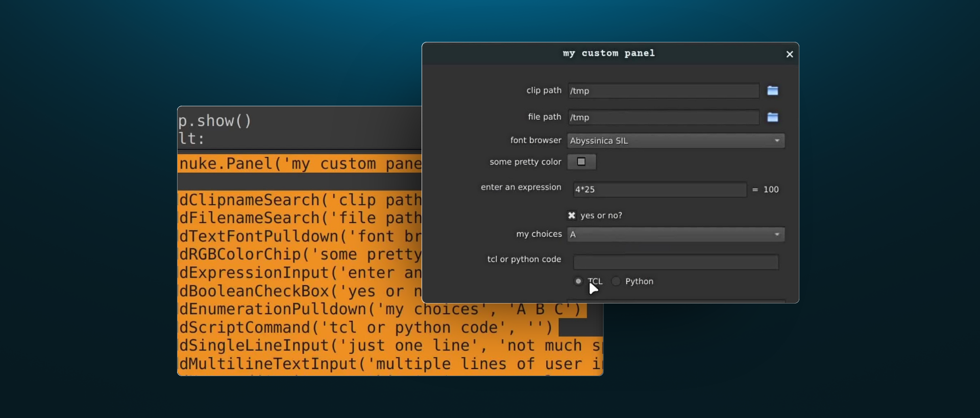Expand the font browser dropdown
The height and width of the screenshot is (418, 980).
coord(676,141)
